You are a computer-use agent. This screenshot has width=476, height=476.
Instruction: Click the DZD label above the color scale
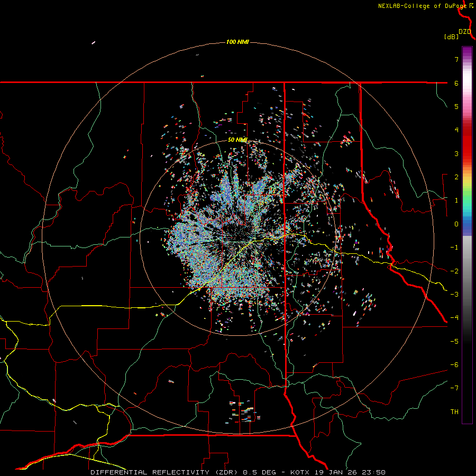[465, 32]
